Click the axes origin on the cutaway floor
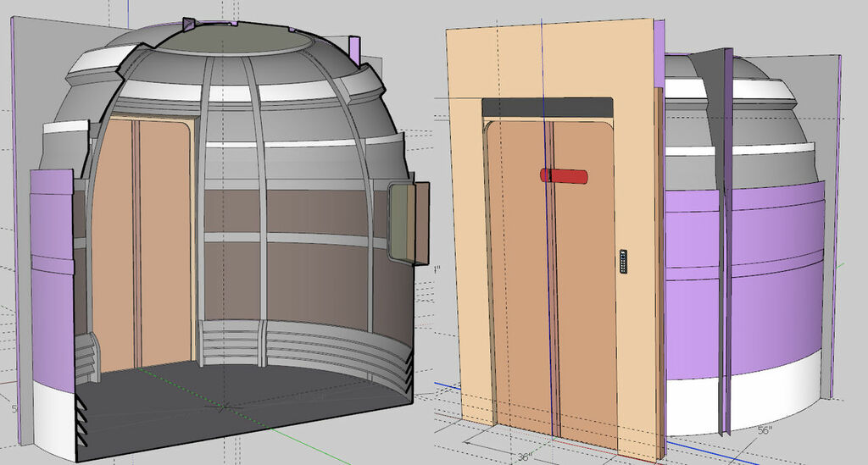This screenshot has width=868, height=465. [x=223, y=407]
